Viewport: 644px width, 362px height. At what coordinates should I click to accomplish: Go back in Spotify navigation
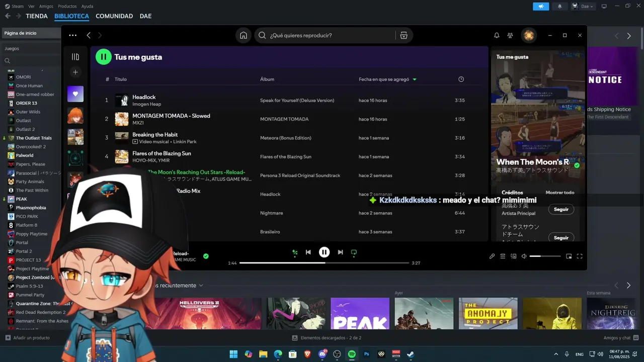pyautogui.click(x=89, y=35)
